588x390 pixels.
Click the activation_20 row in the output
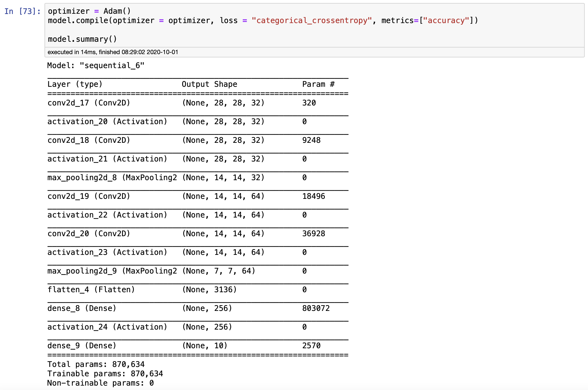(x=107, y=121)
